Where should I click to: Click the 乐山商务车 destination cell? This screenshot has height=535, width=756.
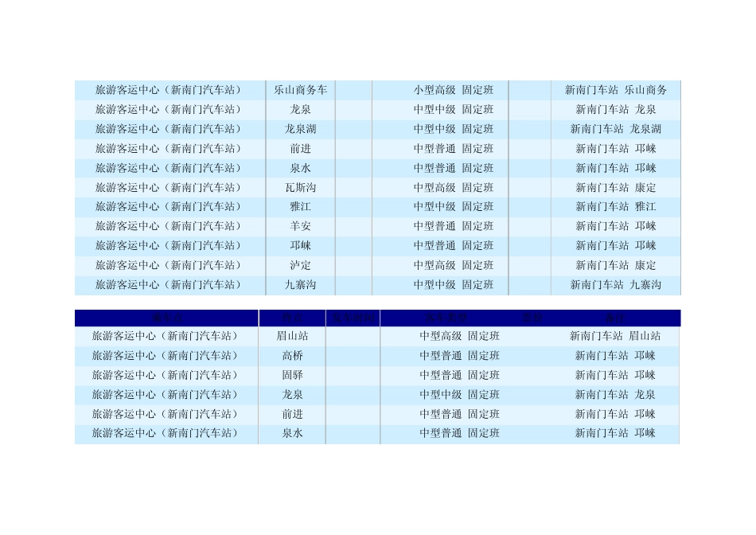[300, 90]
